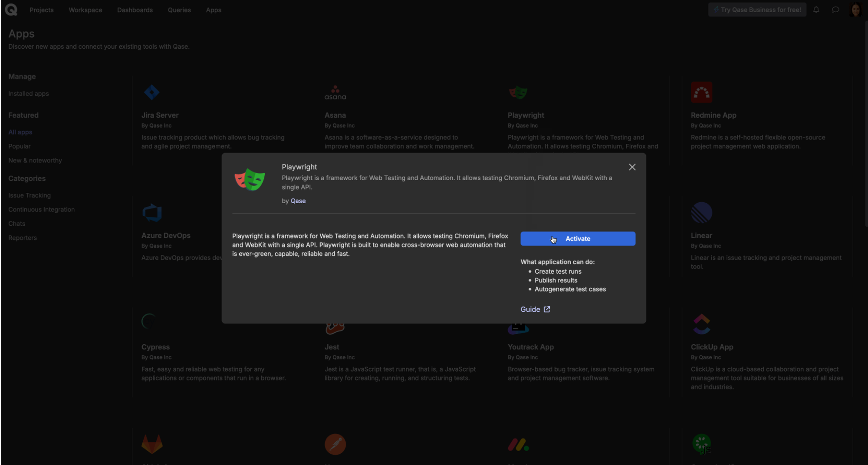The image size is (868, 465).
Task: Open the Azure DevOps card title
Action: pos(166,235)
